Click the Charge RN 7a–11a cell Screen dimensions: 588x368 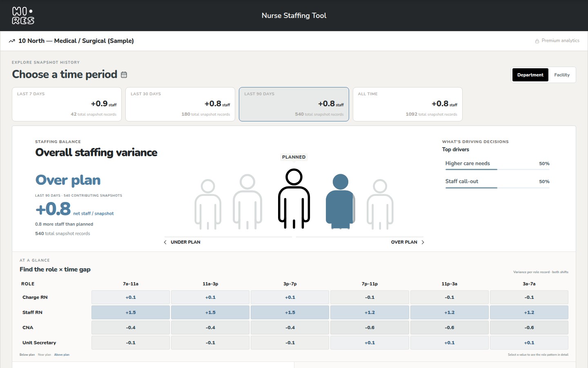tap(131, 297)
